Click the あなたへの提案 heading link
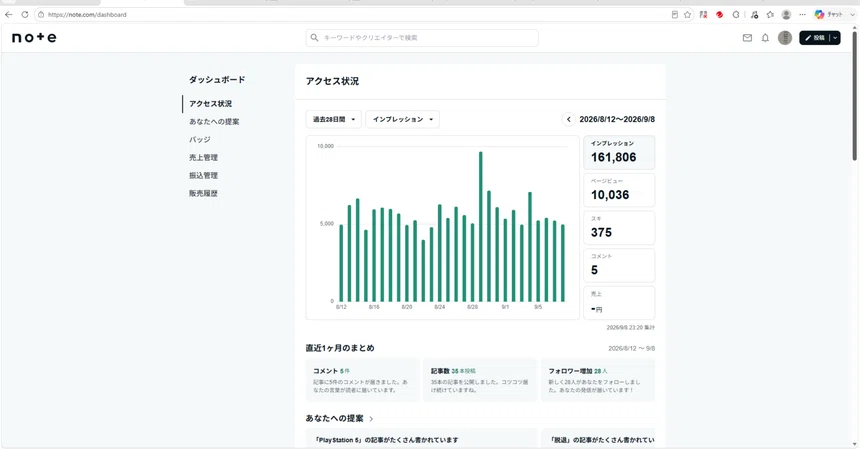 coord(335,419)
